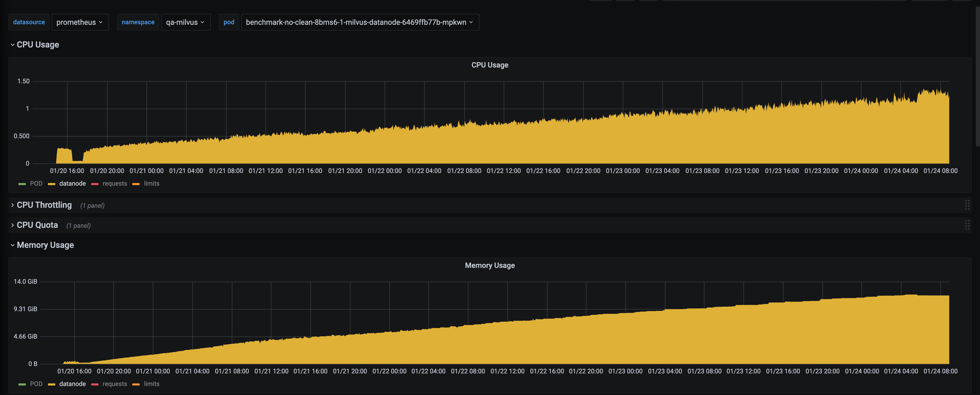Click the yellow datanode color marker in legend

pos(51,184)
